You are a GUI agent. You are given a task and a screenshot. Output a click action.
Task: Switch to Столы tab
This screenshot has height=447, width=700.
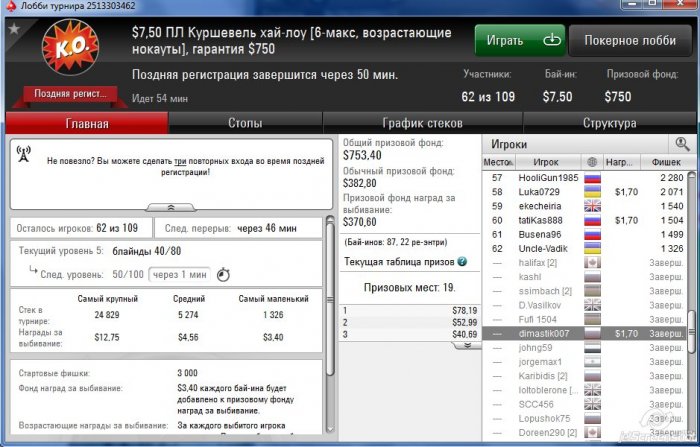[245, 123]
